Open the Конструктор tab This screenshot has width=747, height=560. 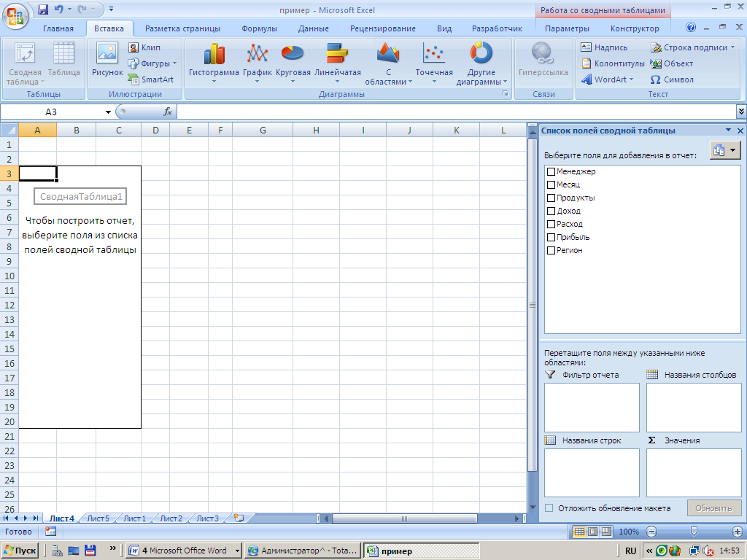pyautogui.click(x=635, y=28)
